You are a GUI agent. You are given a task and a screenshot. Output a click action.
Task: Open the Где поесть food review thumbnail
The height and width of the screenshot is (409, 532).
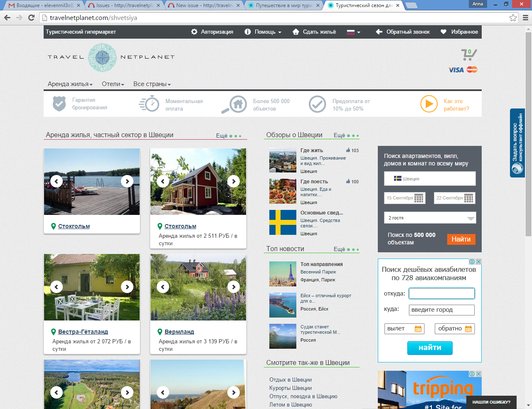(283, 191)
